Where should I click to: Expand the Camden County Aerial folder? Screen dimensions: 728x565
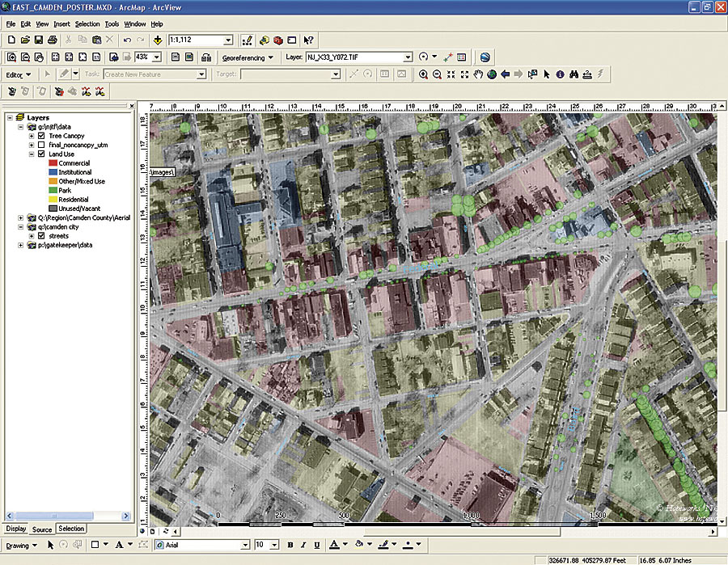[x=20, y=218]
